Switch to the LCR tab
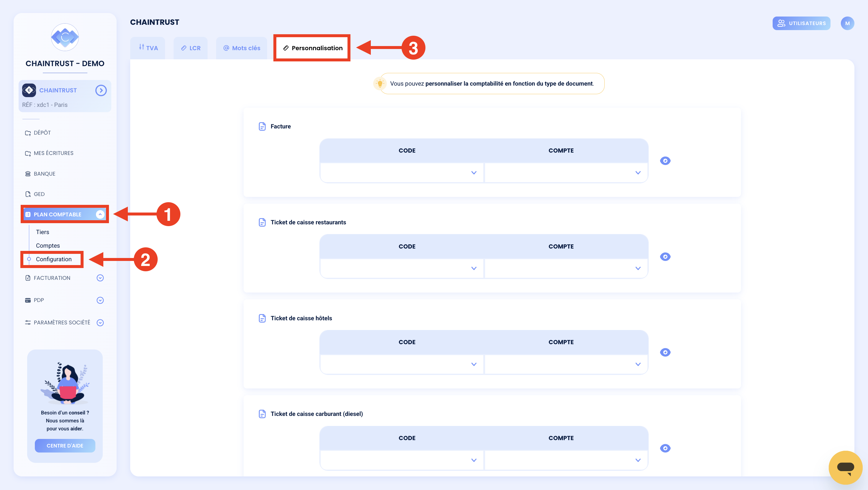The height and width of the screenshot is (490, 868). pyautogui.click(x=191, y=48)
